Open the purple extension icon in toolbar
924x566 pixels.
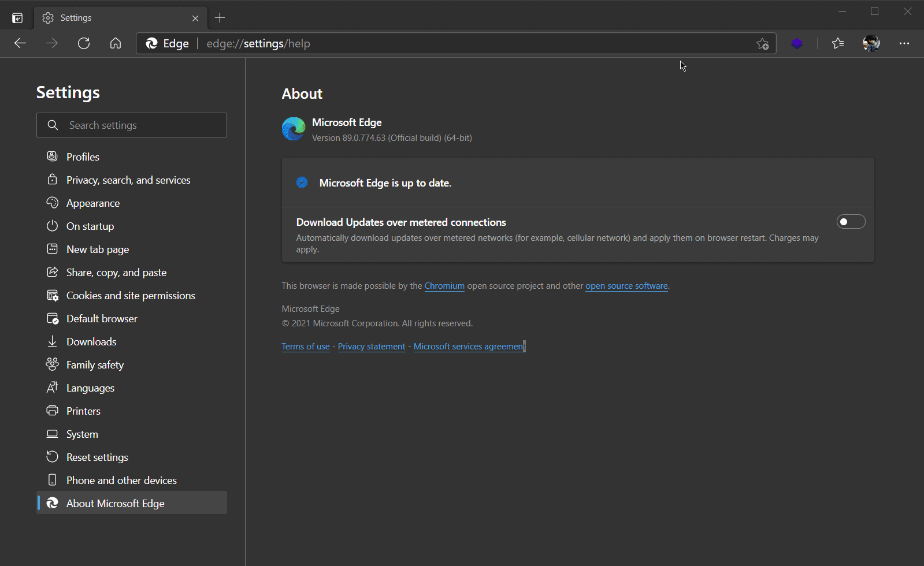(x=797, y=43)
